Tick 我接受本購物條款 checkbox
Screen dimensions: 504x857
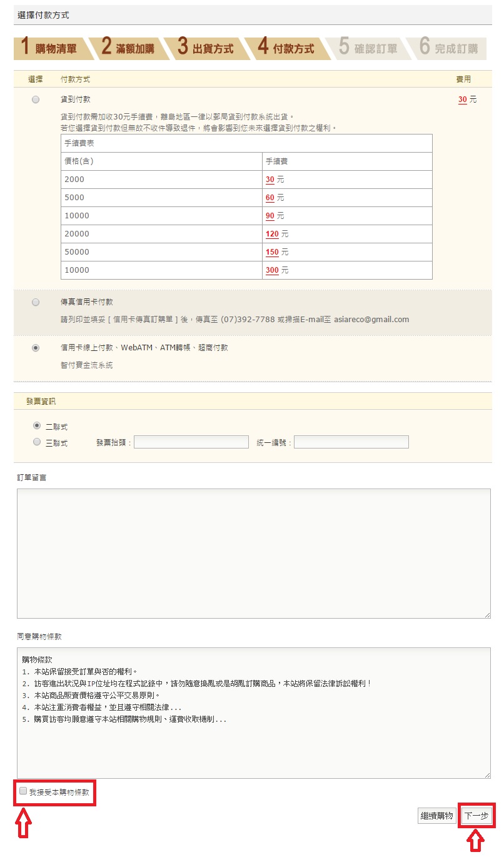click(23, 791)
